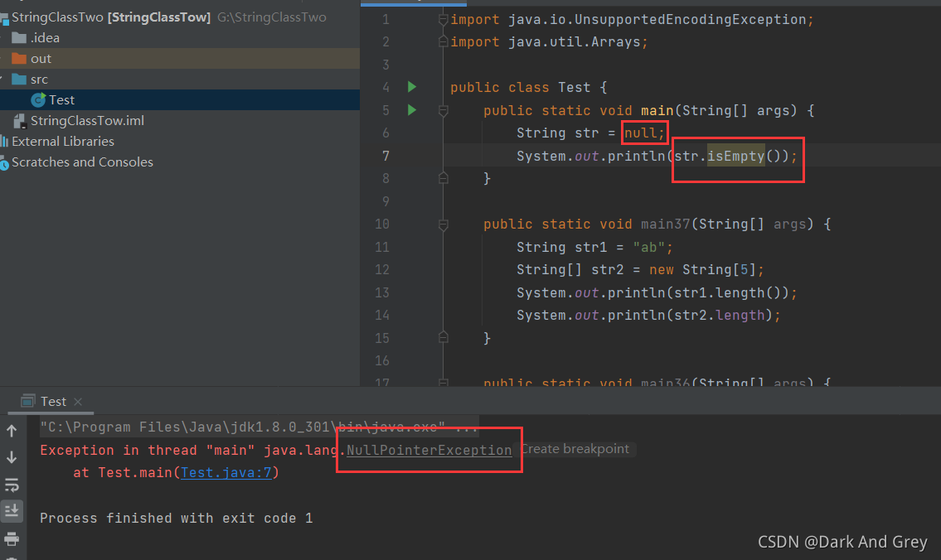This screenshot has width=941, height=560.
Task: Click line number 7 in the gutter
Action: [x=386, y=156]
